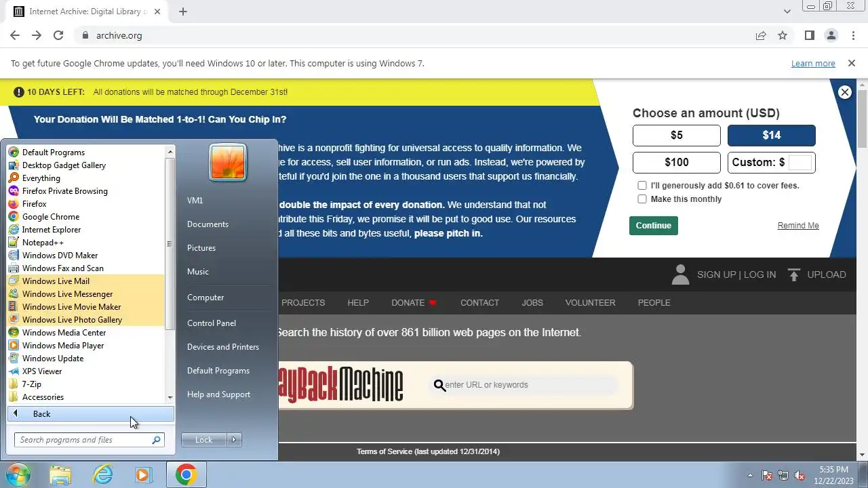Click the Remind Me link

click(x=798, y=226)
